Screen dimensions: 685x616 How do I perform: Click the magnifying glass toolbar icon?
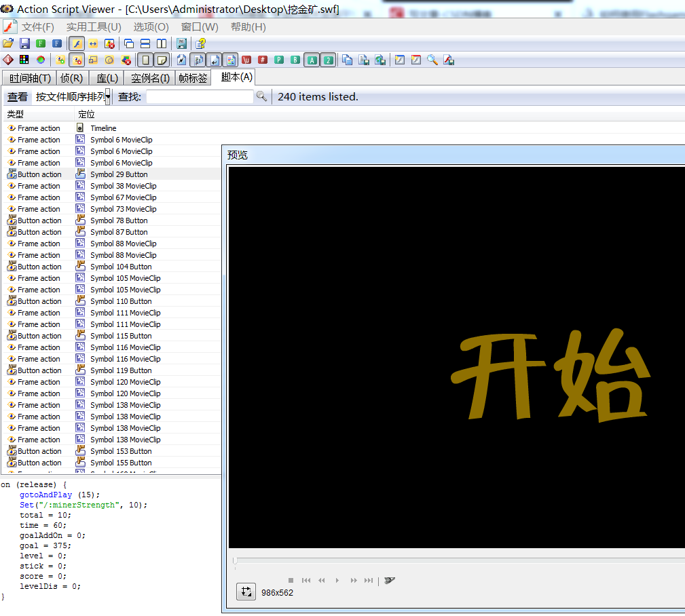[x=432, y=60]
